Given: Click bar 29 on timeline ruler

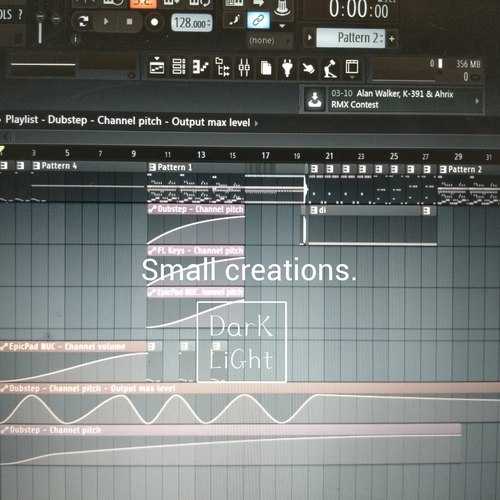Looking at the screenshot, I should tap(458, 157).
